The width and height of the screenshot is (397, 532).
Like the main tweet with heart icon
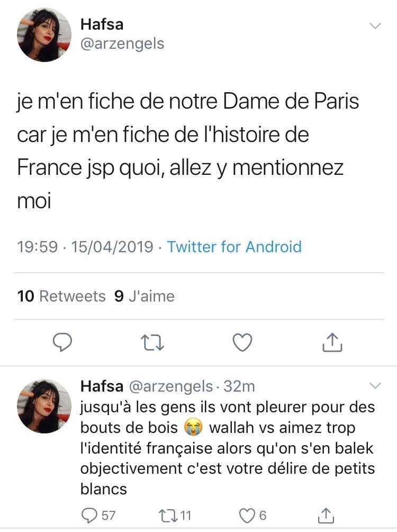click(x=242, y=342)
